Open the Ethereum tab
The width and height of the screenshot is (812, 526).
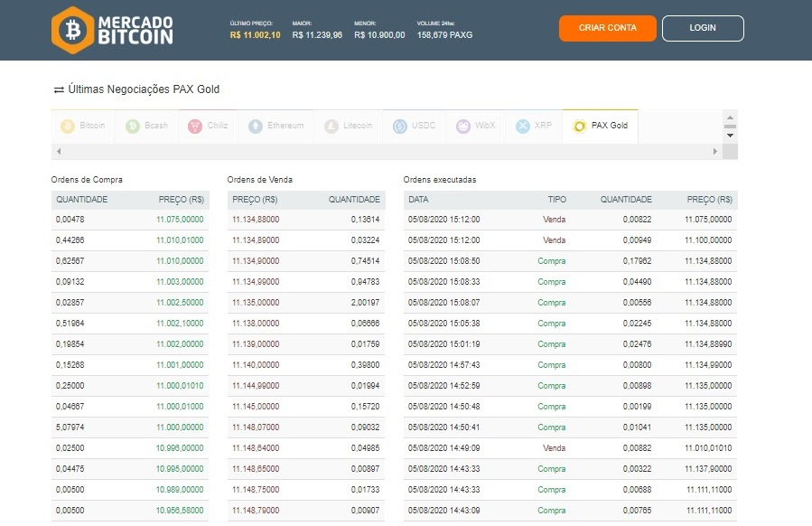click(276, 126)
